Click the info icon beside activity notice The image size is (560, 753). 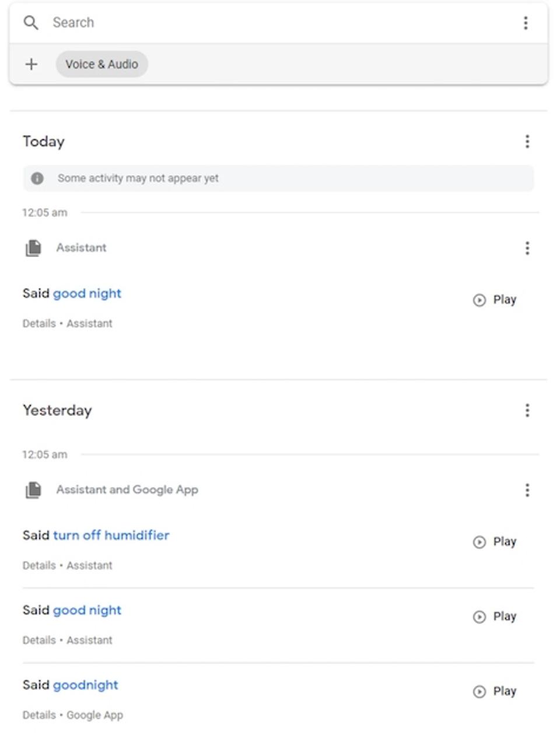click(37, 178)
